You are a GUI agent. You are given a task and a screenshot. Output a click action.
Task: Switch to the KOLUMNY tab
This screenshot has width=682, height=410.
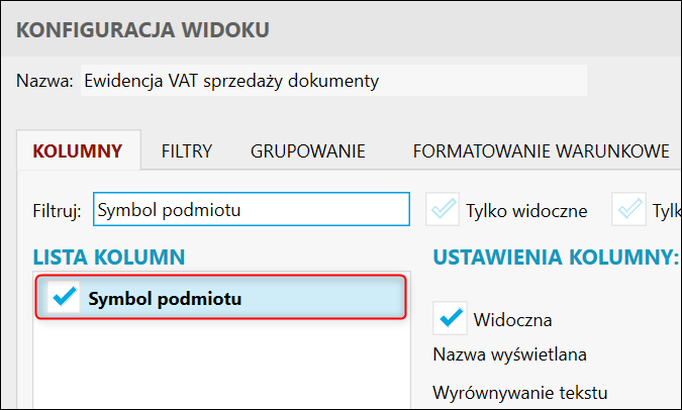coord(78,152)
